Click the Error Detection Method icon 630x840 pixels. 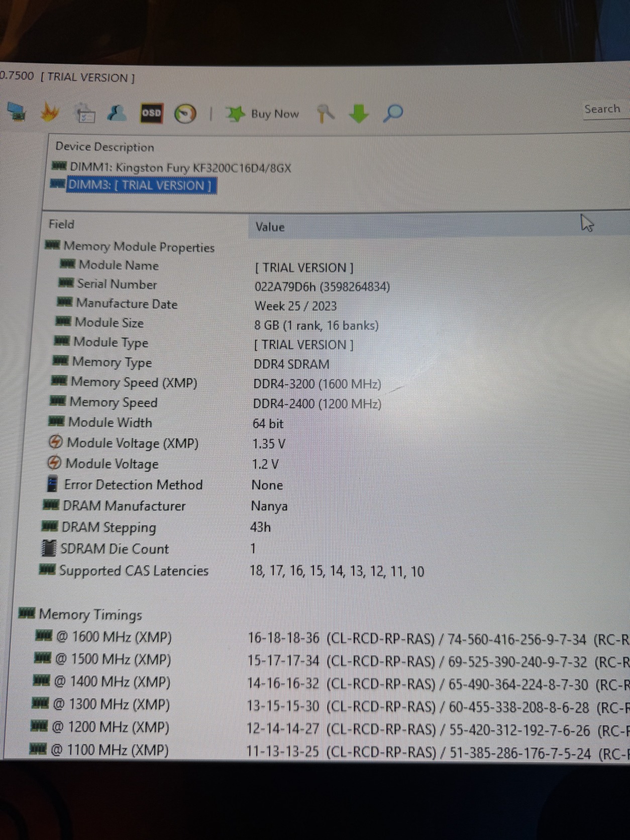tap(52, 484)
